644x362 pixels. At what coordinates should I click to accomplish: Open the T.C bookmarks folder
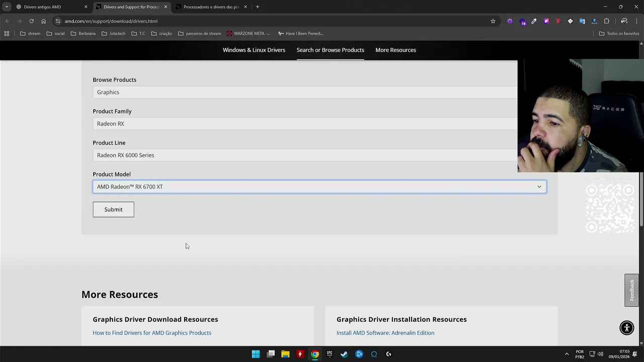(138, 33)
